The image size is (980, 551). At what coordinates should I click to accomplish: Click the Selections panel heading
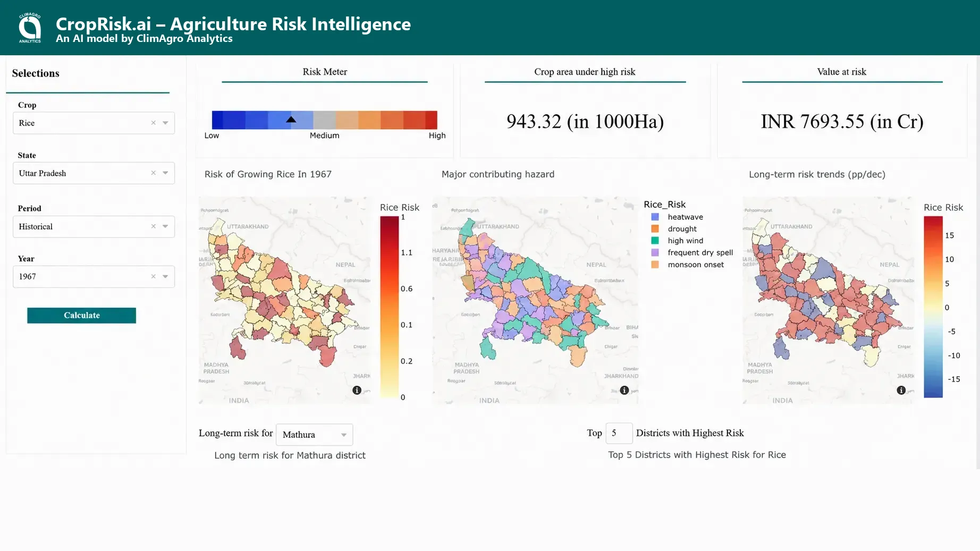[x=36, y=73]
